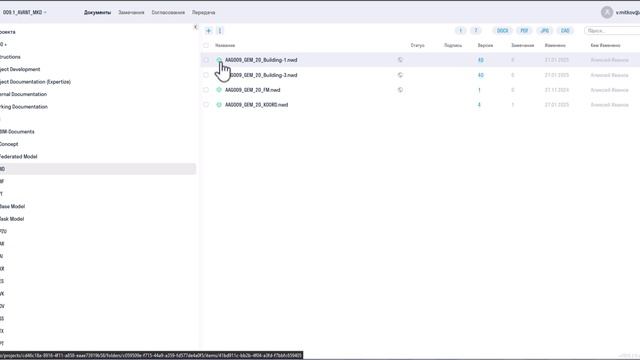The image size is (640, 360).
Task: Open the file AA0009_GEM_20_Building-3.nwd
Action: (x=264, y=75)
